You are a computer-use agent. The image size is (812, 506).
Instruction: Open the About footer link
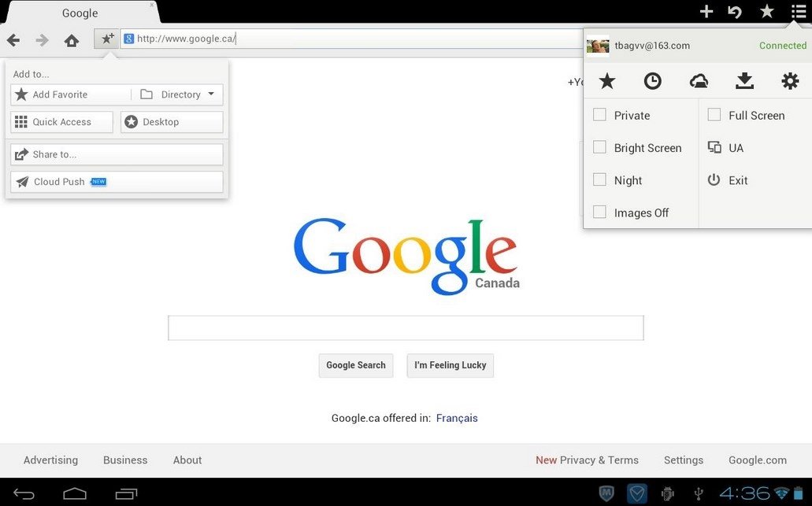coord(187,460)
